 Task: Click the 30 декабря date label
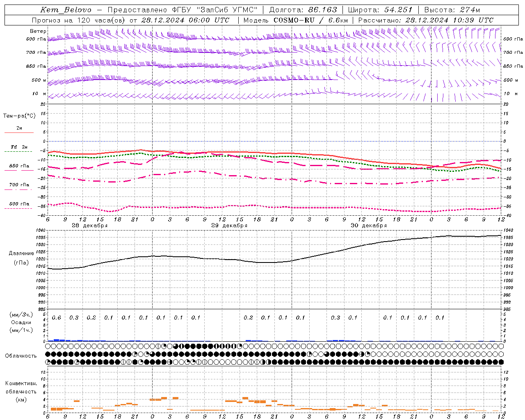click(369, 226)
